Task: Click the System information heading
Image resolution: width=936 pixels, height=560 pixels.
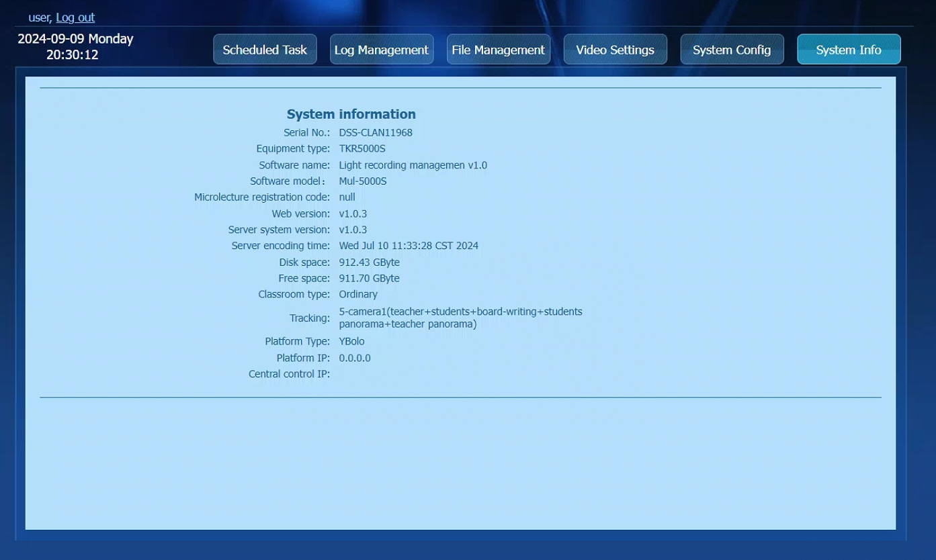Action: 351,114
